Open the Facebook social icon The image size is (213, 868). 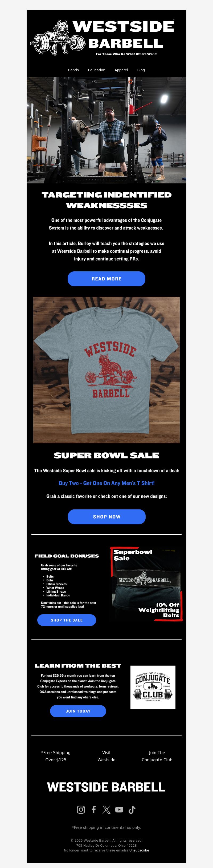tap(94, 809)
